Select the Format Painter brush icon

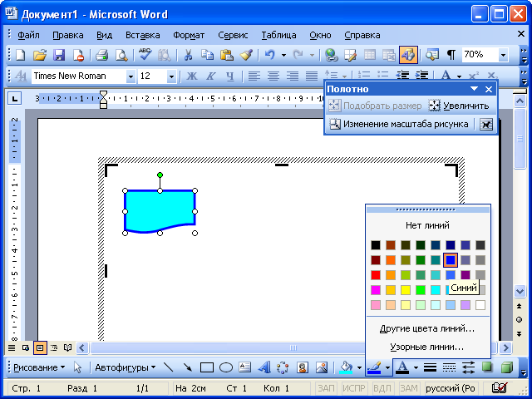(x=245, y=55)
